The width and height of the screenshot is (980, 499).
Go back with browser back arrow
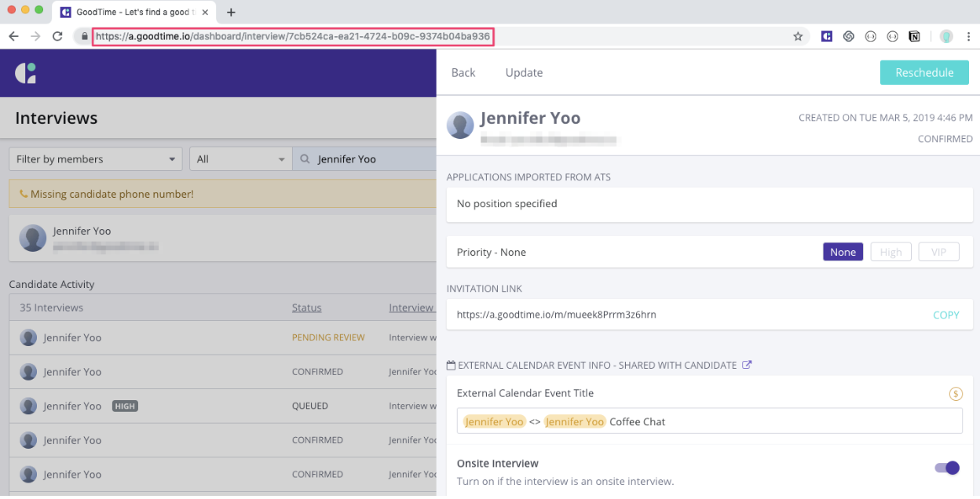(x=13, y=36)
